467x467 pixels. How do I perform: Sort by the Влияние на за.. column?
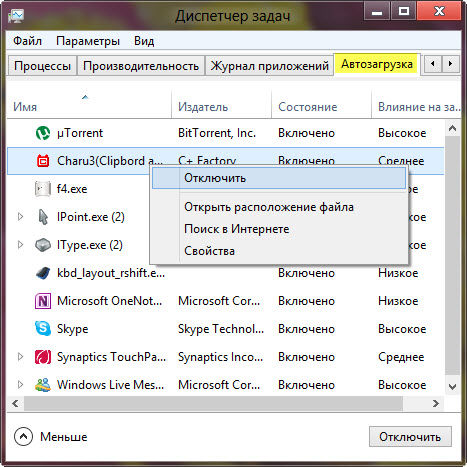point(416,104)
